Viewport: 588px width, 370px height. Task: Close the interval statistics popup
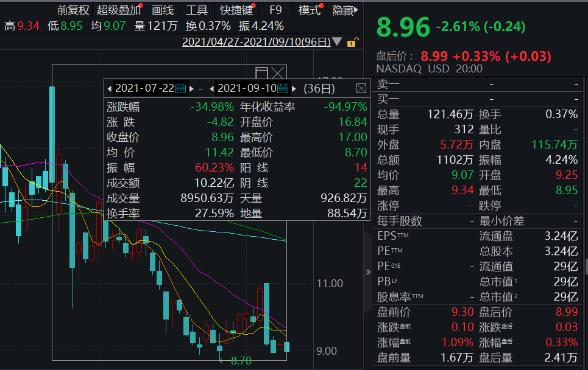[361, 88]
